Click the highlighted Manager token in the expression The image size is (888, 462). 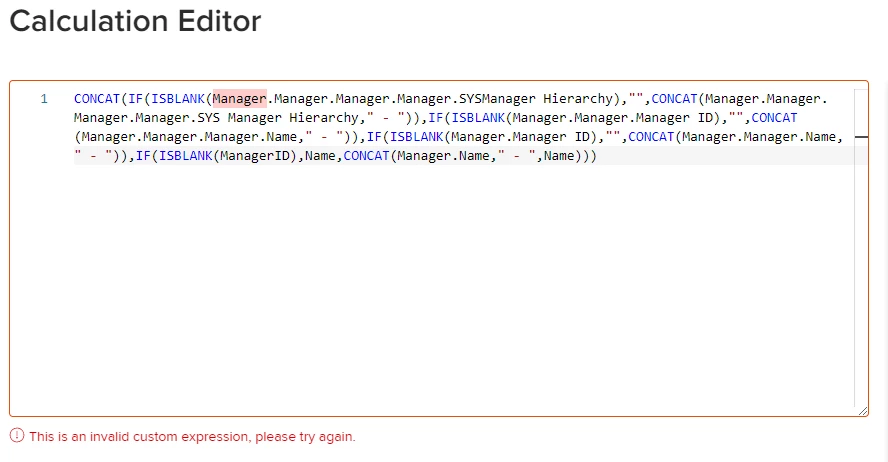240,99
